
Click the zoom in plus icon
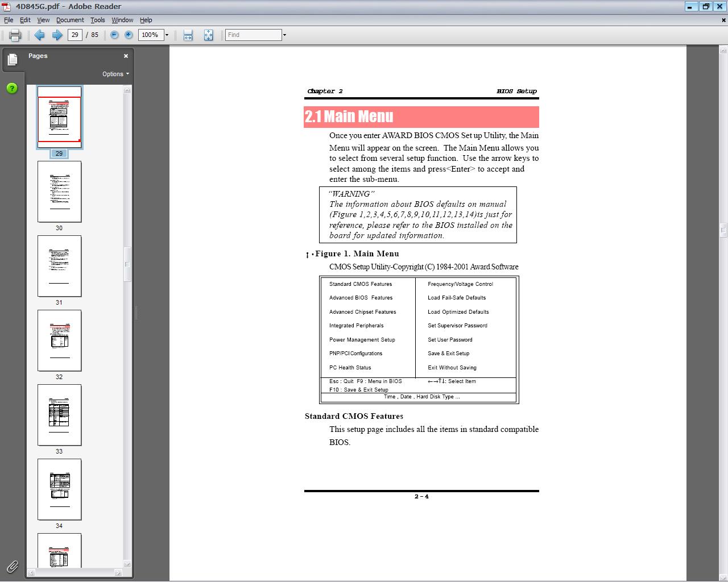[x=129, y=35]
